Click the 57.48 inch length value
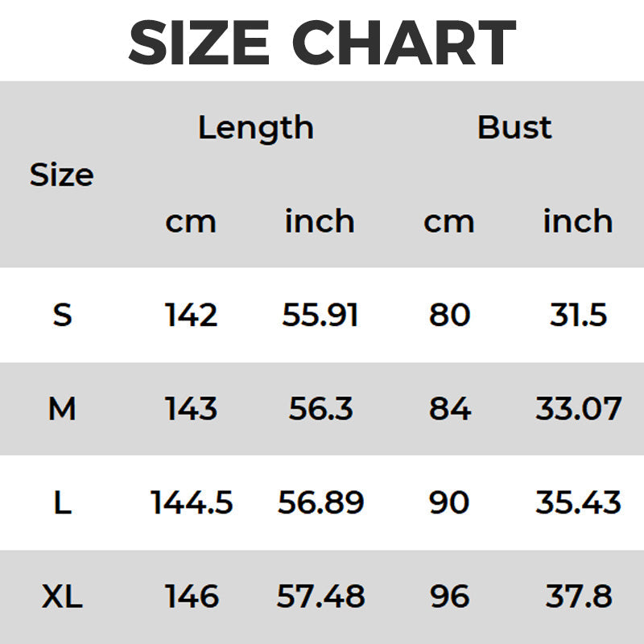 (x=320, y=597)
